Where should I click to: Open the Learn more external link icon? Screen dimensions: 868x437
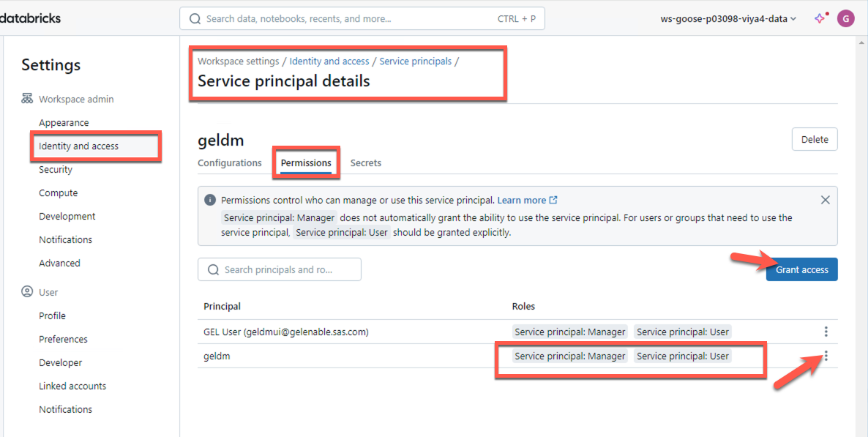click(553, 199)
